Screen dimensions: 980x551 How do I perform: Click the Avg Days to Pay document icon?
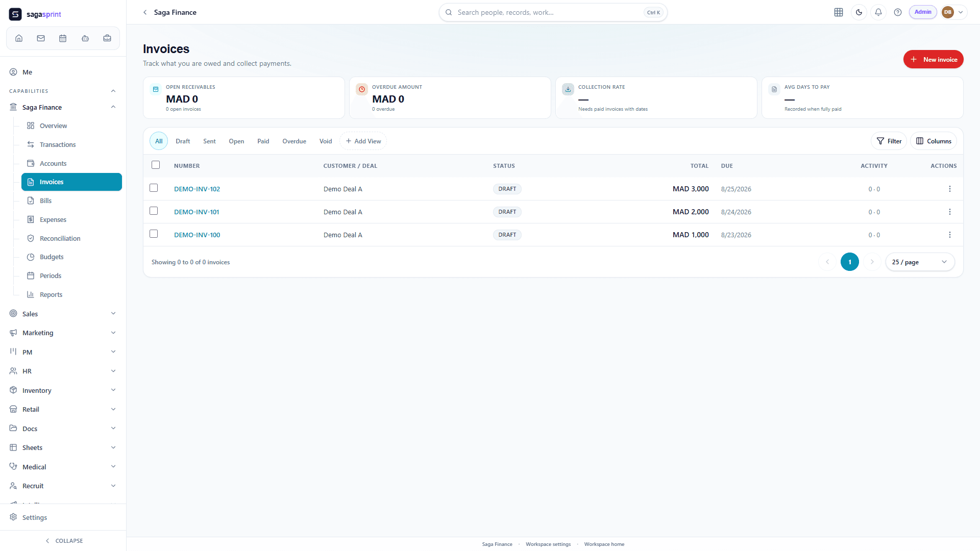[x=774, y=89]
